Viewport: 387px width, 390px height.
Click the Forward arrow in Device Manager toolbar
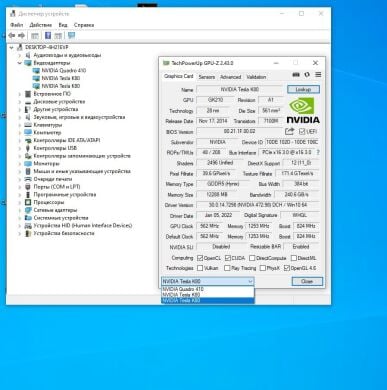click(x=21, y=35)
